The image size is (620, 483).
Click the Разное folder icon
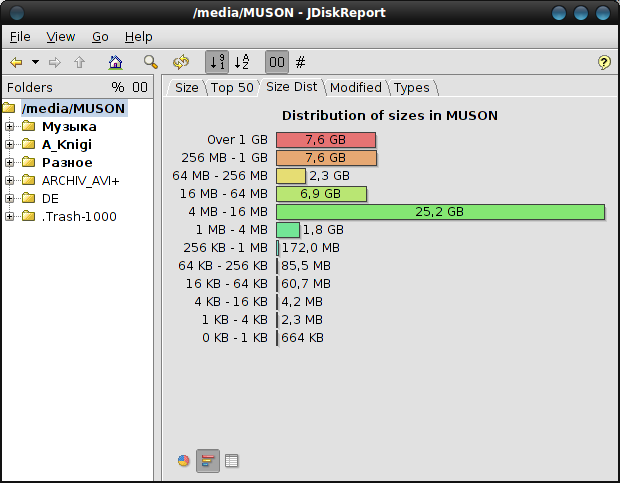pos(28,162)
